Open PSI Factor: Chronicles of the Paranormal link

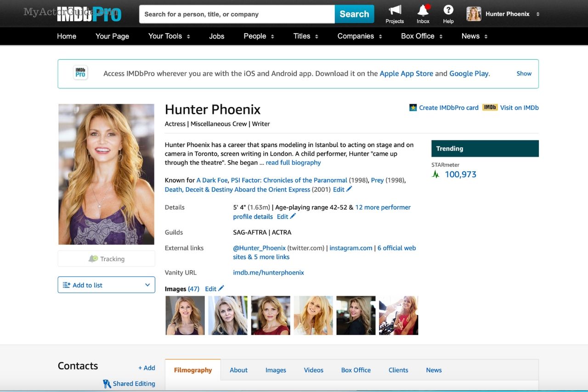[289, 180]
